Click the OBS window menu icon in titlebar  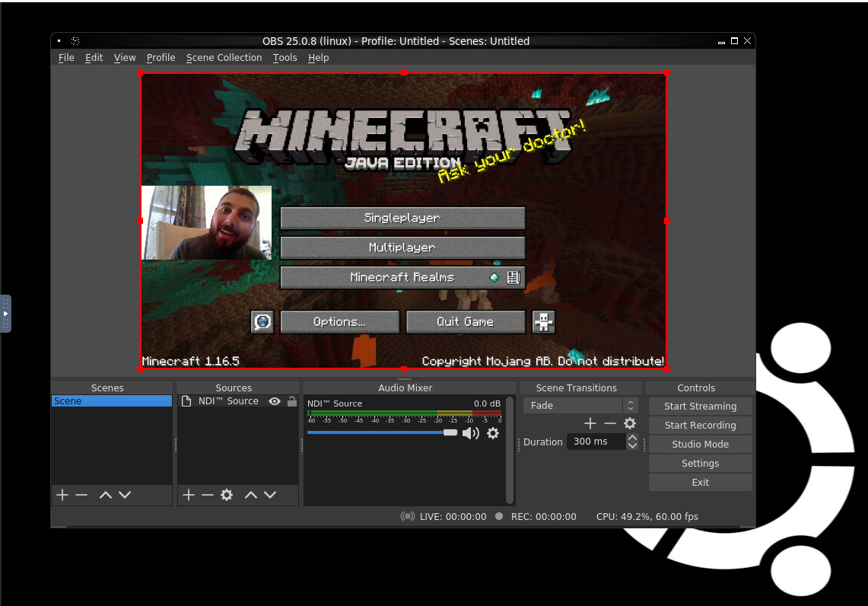coord(59,41)
